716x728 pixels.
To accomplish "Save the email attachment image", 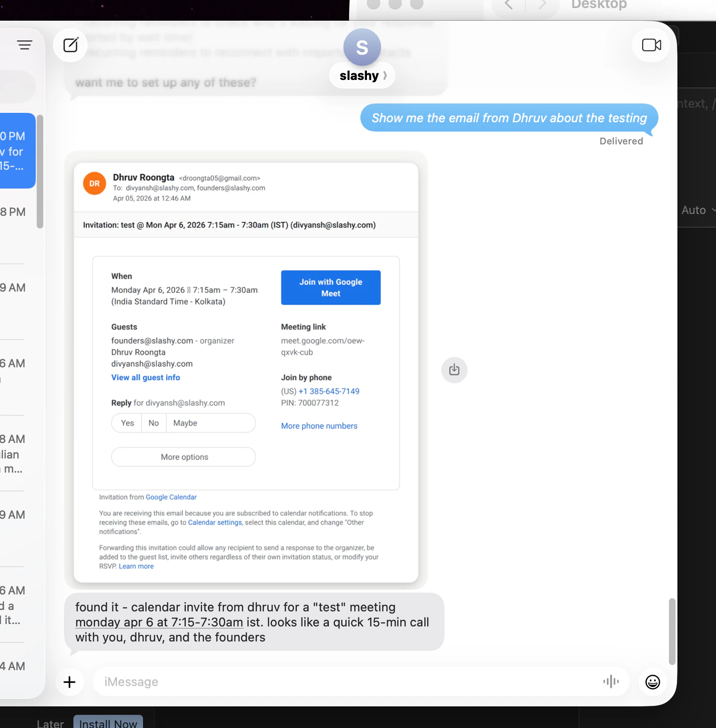I will (x=454, y=370).
